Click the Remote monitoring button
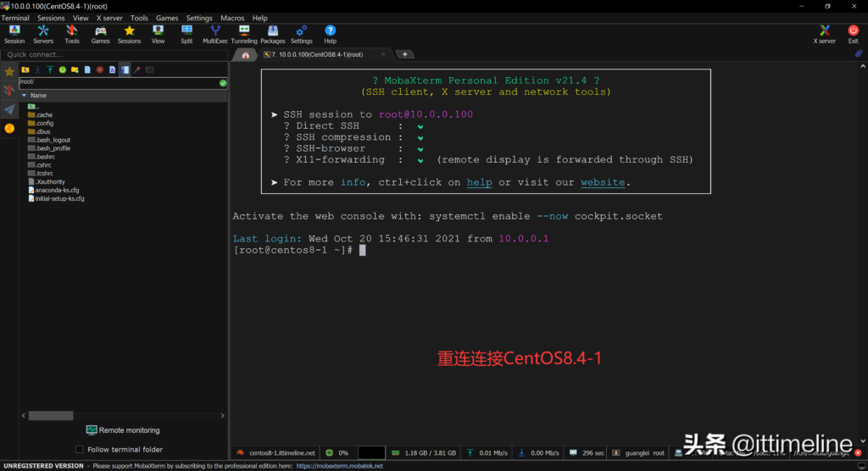The image size is (868, 471). click(122, 430)
